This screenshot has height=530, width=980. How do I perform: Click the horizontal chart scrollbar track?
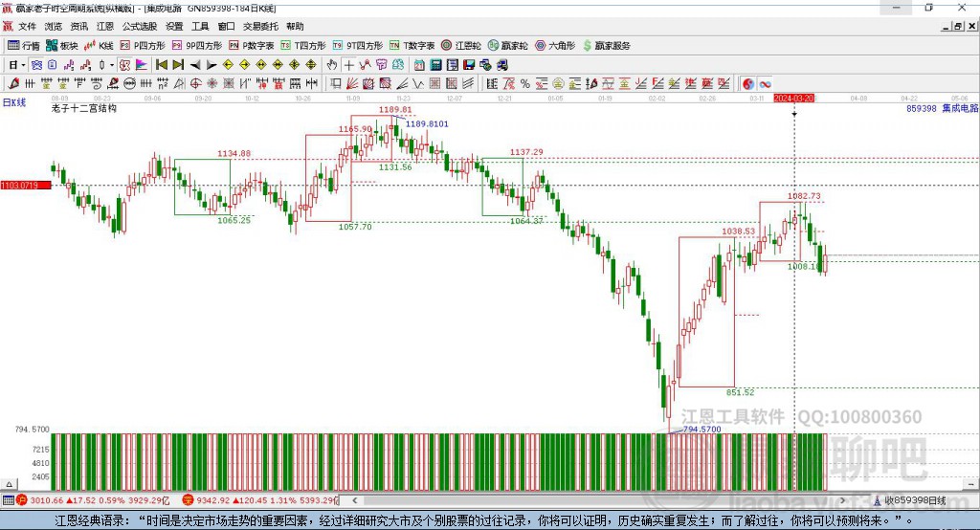coord(599,500)
